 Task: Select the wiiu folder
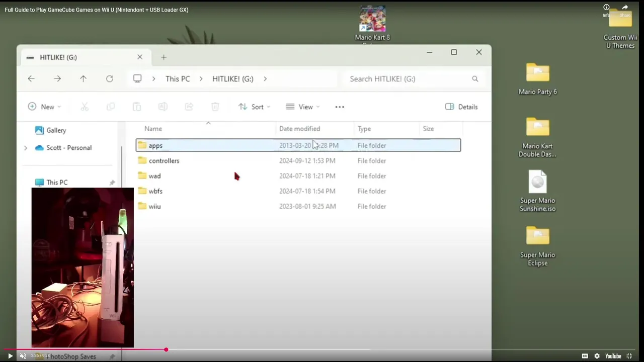(x=298, y=206)
